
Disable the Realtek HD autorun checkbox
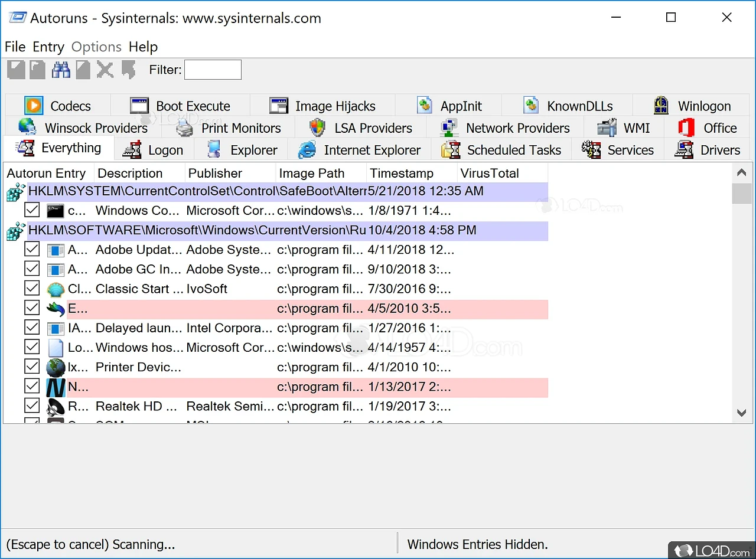click(32, 407)
